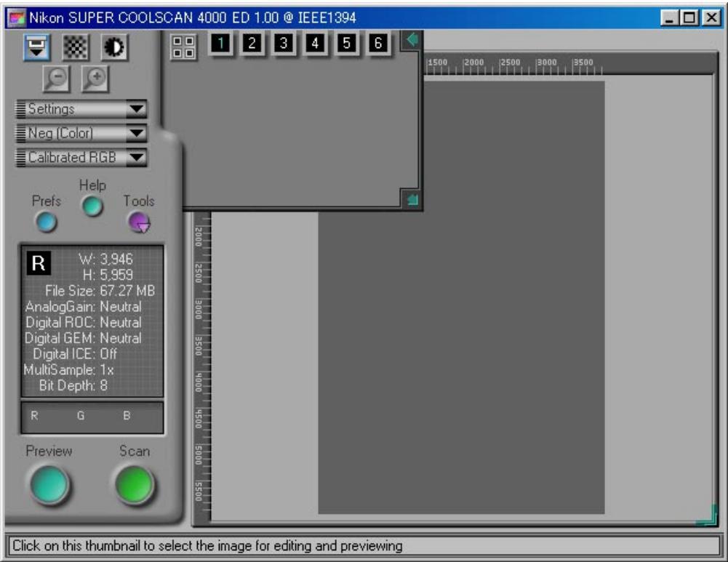Viewport: 728px width, 562px height.
Task: Open the Neg (Color) film type dropdown
Action: pos(81,134)
